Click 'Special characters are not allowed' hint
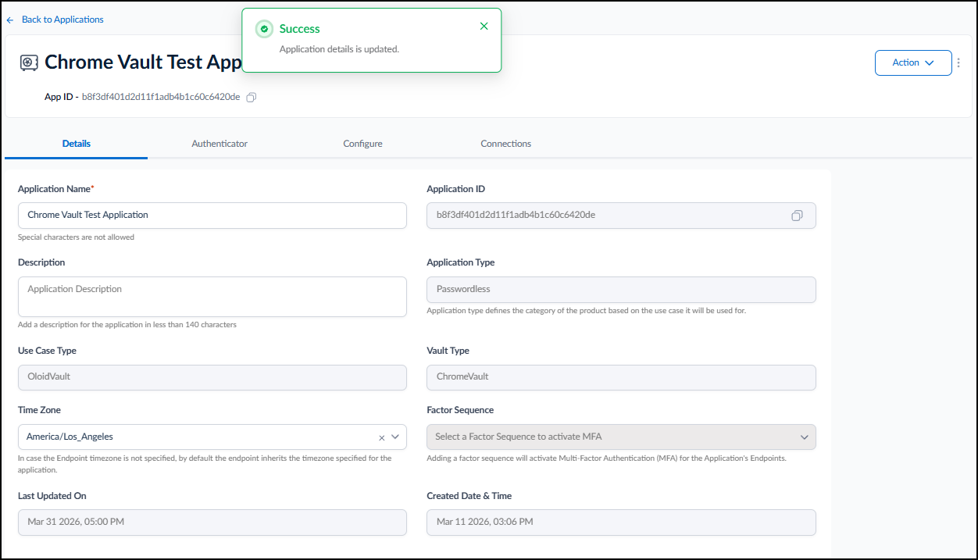Screen dimensions: 978x560 76,237
